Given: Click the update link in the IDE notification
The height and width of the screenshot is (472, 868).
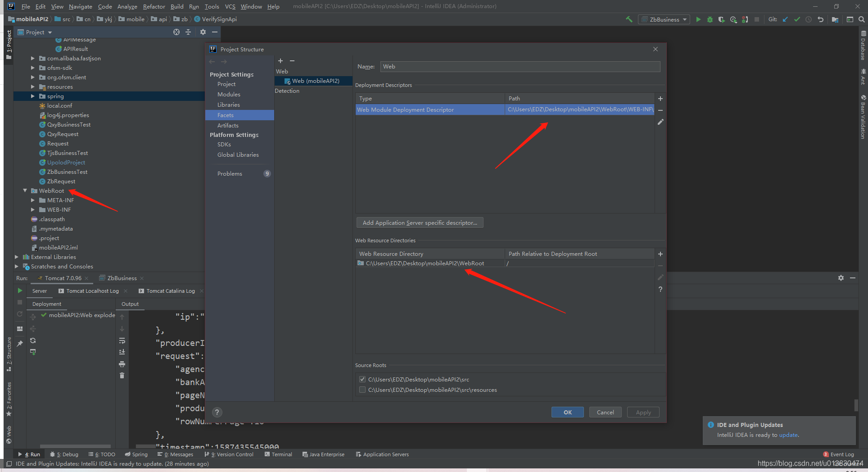Looking at the screenshot, I should coord(788,435).
